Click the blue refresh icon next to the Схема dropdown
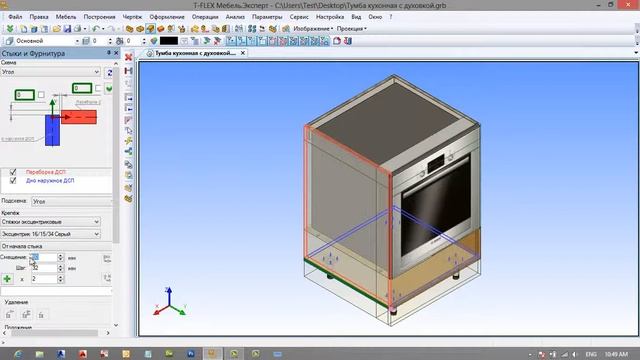The width and height of the screenshot is (640, 360). [x=109, y=73]
